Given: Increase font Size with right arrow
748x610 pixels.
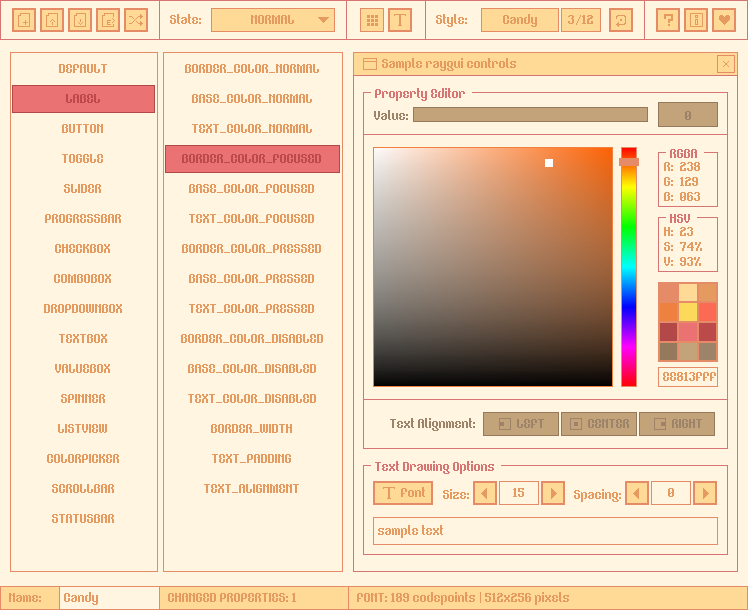Looking at the screenshot, I should pos(553,493).
